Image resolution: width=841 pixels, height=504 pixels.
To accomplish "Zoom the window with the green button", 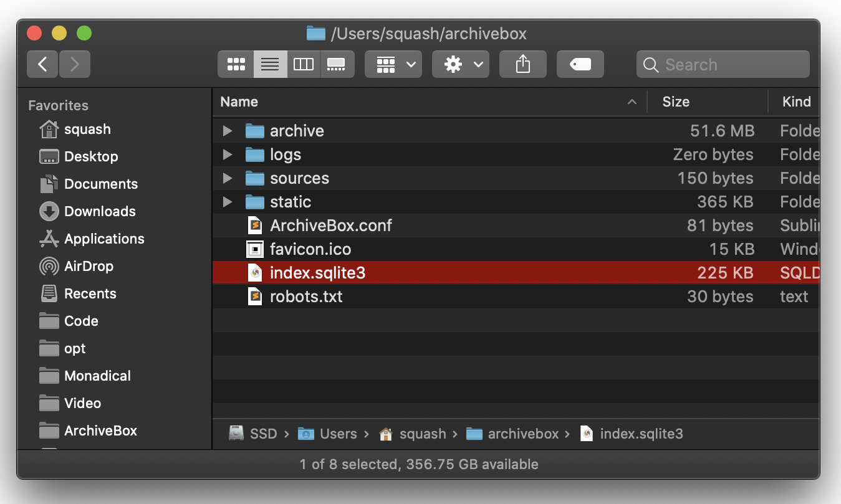I will click(84, 34).
